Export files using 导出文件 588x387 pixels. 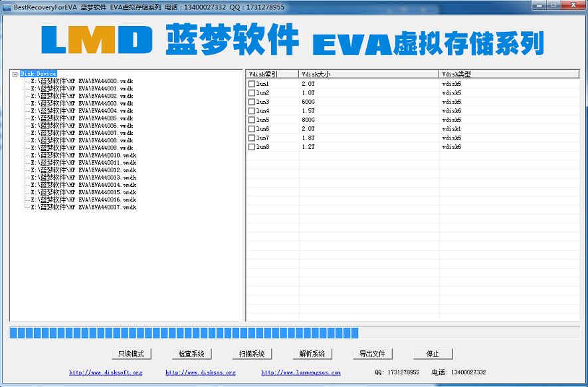pyautogui.click(x=372, y=353)
